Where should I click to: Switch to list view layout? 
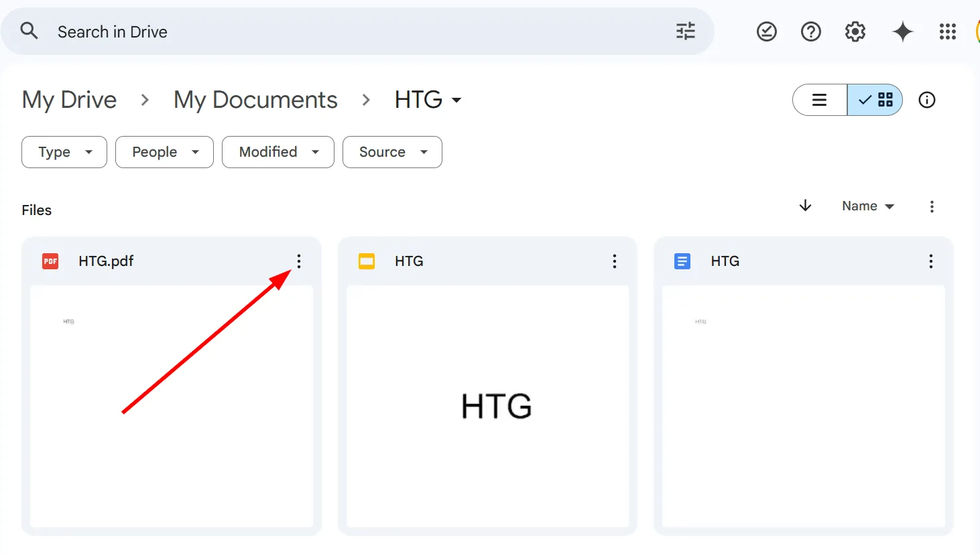[x=819, y=99]
